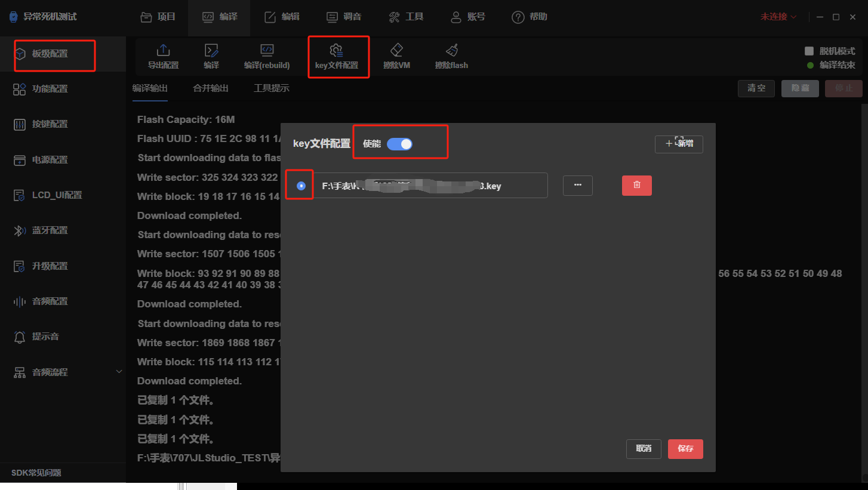Open 板级配置 in the sidebar
The height and width of the screenshot is (490, 868).
click(63, 54)
